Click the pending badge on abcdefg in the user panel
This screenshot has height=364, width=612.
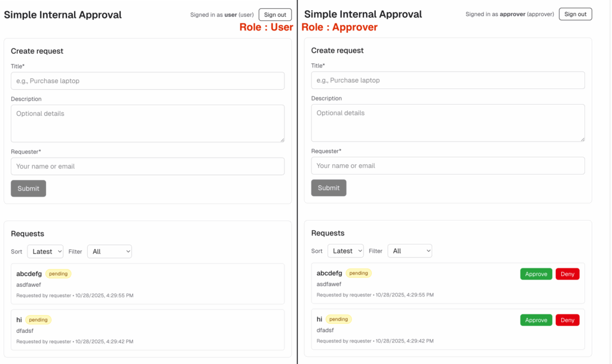click(59, 274)
